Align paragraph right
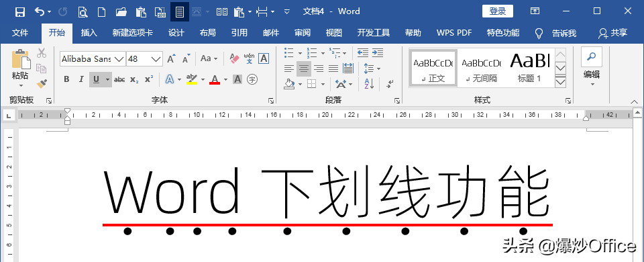The image size is (644, 262). pyautogui.click(x=319, y=69)
